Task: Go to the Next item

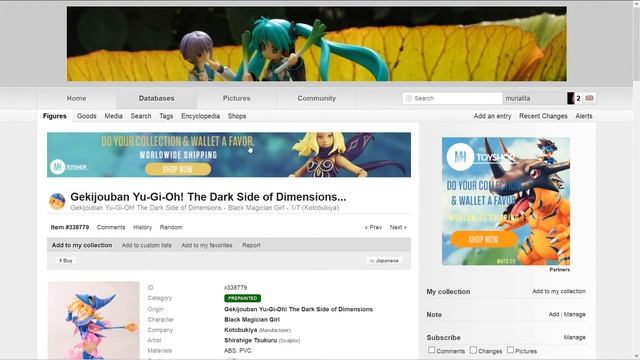Action: coord(398,227)
